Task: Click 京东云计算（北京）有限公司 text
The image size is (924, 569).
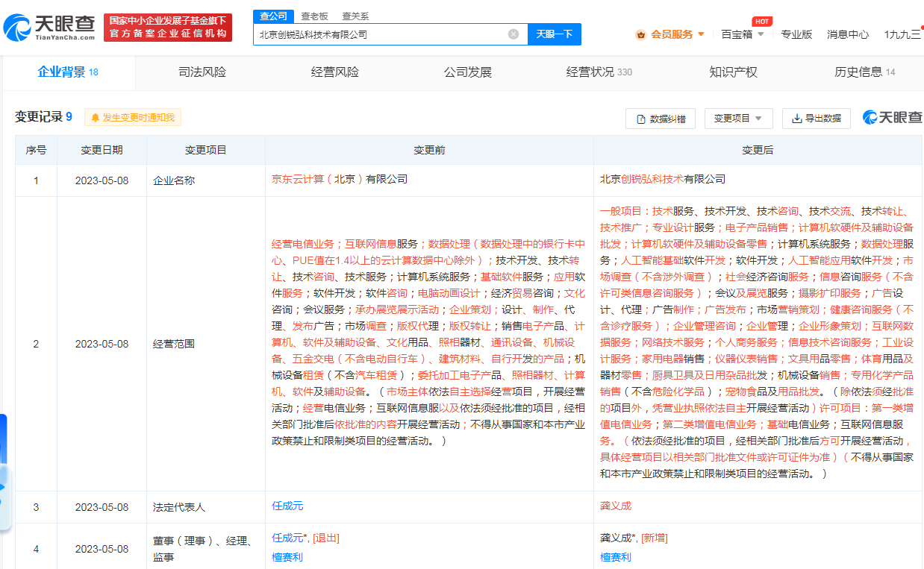Action: point(340,179)
